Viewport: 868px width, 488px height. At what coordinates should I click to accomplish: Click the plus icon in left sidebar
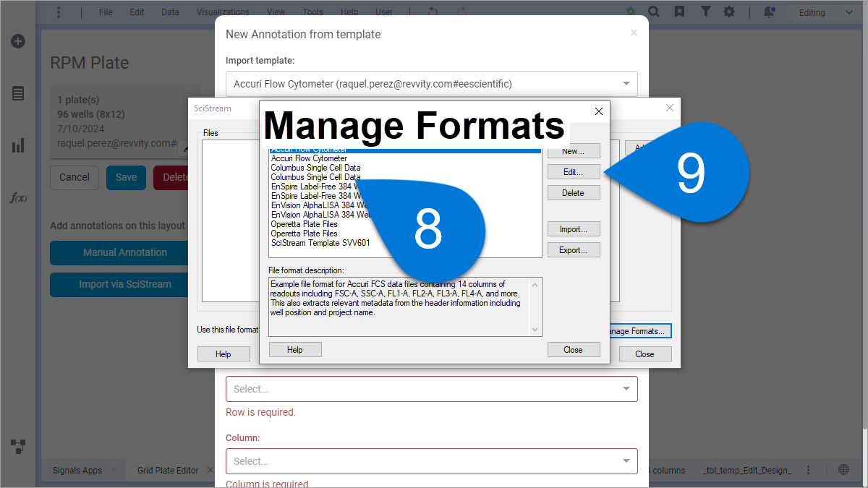18,41
